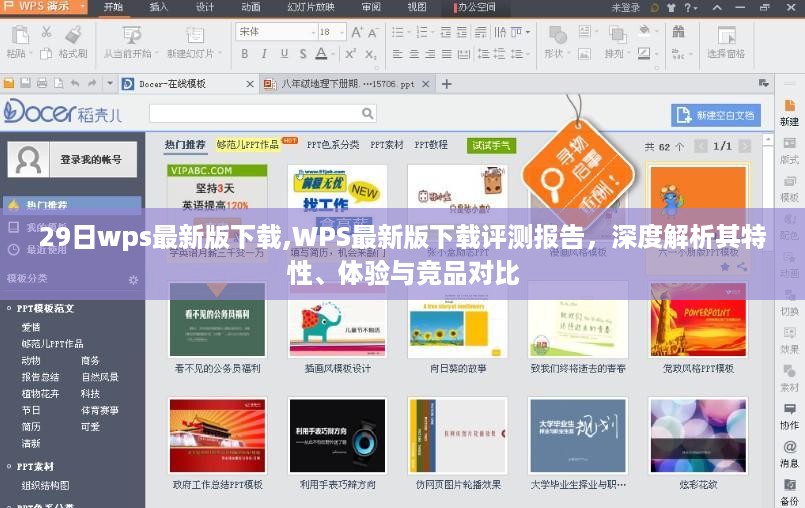Open the 向日葵的故事 template thumbnail
Image resolution: width=805 pixels, height=508 pixels.
click(456, 320)
